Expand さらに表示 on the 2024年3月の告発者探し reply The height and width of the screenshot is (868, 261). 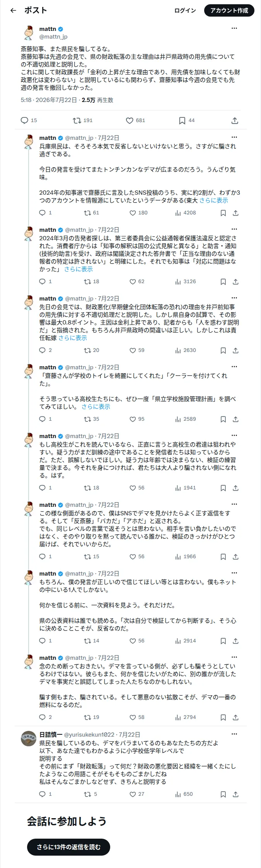coord(78,269)
